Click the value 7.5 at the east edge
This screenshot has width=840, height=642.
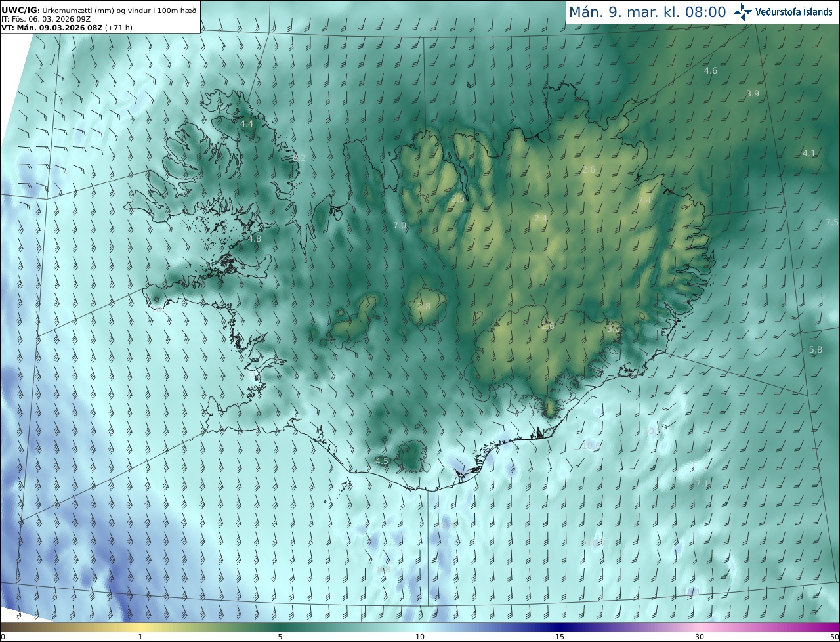click(831, 223)
